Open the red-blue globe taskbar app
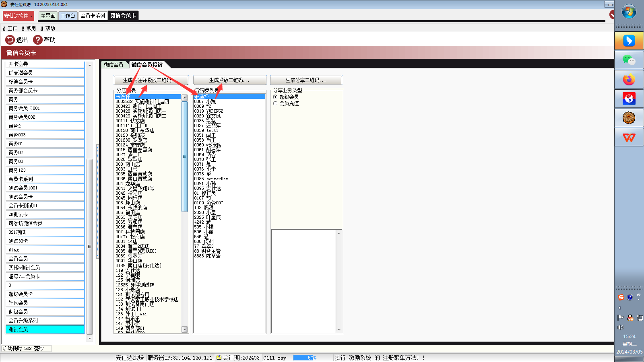 point(629,99)
